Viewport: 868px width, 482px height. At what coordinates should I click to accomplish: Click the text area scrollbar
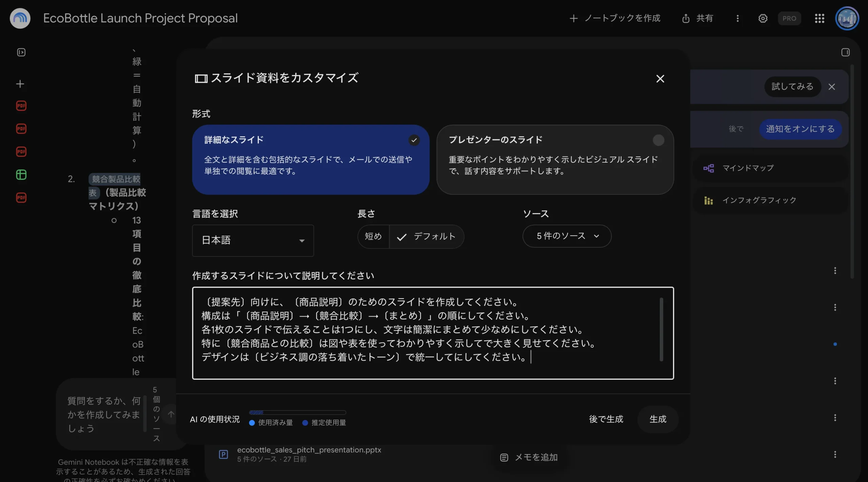click(x=661, y=330)
